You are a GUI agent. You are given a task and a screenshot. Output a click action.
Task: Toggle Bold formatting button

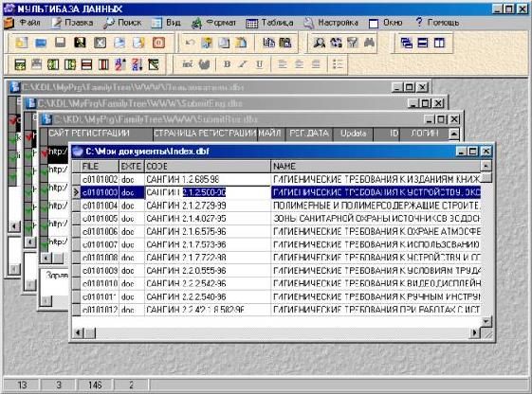pos(227,64)
